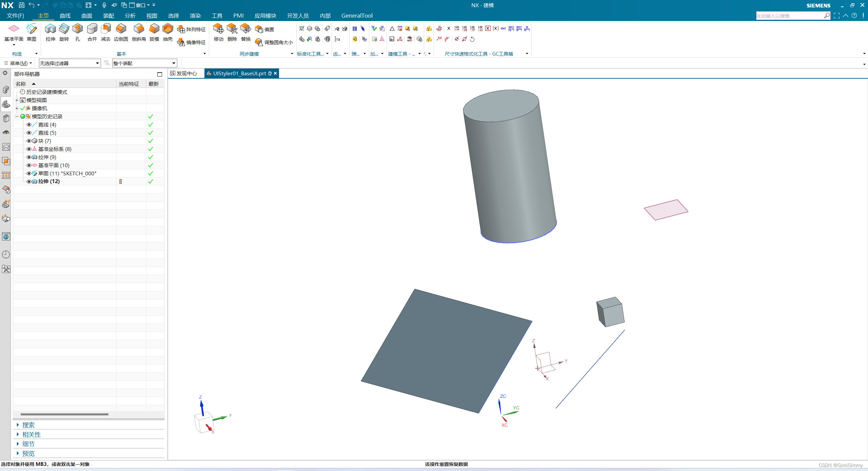The image size is (868, 471).
Task: Open the Web Browser globe sidebar icon
Action: (6, 236)
